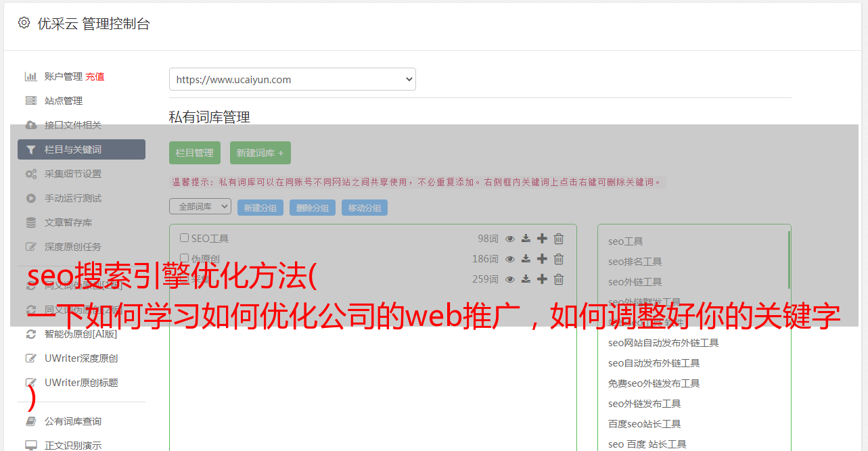868x451 pixels.
Task: Click keyword 'seo 百度 站长工具'
Action: (647, 444)
